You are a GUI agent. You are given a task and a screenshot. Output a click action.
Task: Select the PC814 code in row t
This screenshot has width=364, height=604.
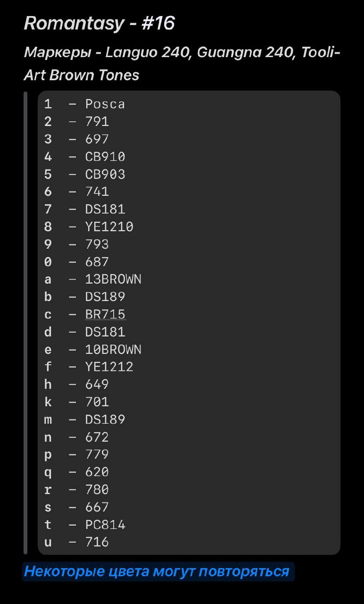[x=105, y=525]
